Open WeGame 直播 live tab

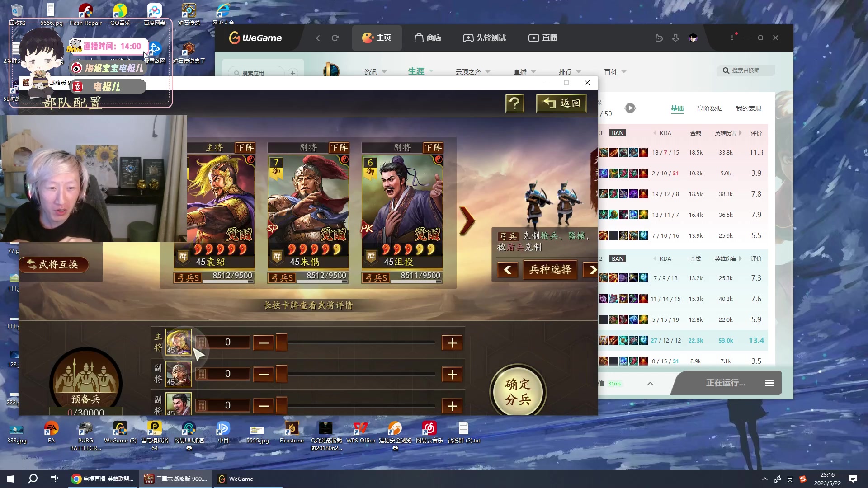[x=542, y=38]
